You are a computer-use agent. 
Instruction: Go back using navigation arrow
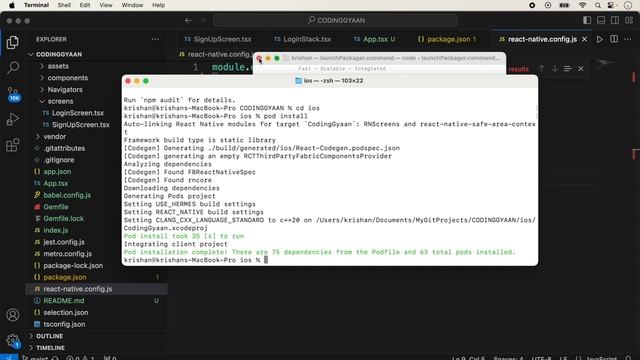coord(188,20)
